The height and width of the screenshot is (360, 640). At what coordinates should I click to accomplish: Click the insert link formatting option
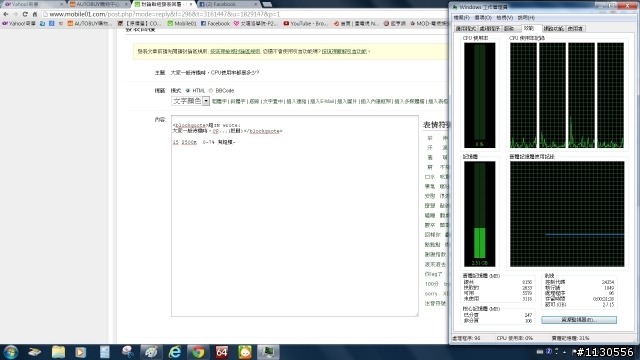[x=296, y=101]
